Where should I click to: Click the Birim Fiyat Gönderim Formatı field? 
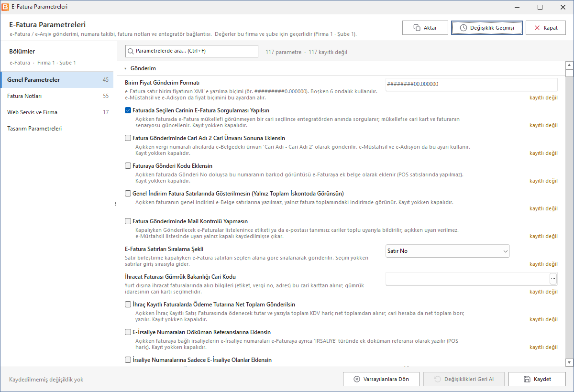coord(472,85)
